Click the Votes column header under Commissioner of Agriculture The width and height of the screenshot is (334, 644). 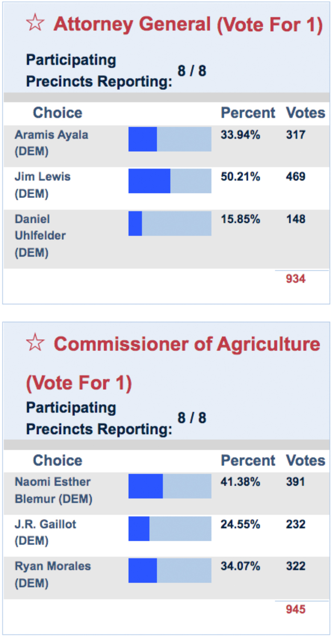[x=305, y=460]
